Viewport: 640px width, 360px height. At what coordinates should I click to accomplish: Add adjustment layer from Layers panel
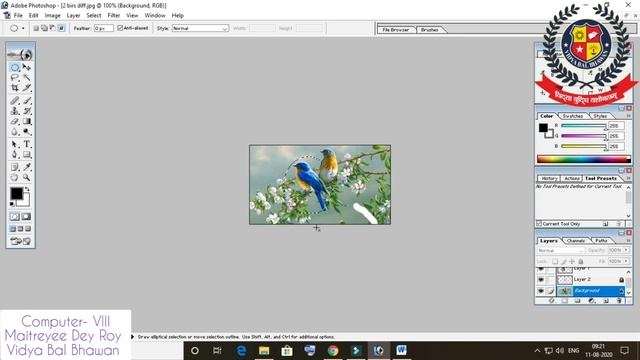tap(591, 301)
